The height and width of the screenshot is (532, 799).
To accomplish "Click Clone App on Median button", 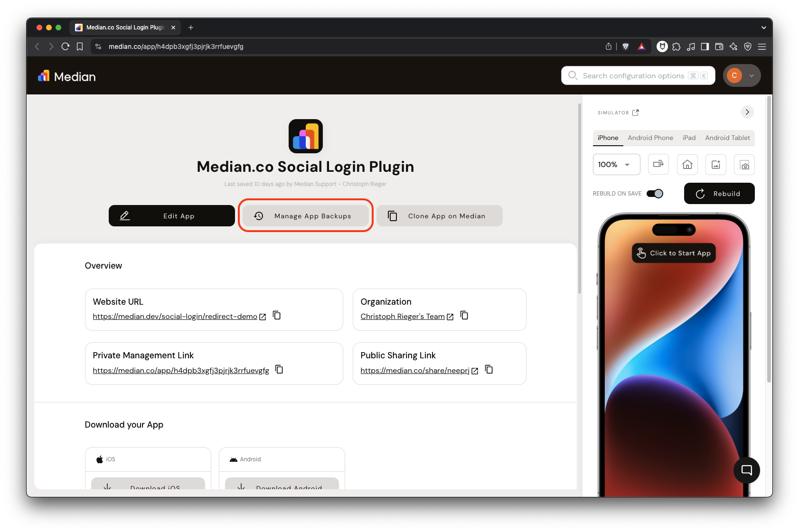I will [x=440, y=216].
